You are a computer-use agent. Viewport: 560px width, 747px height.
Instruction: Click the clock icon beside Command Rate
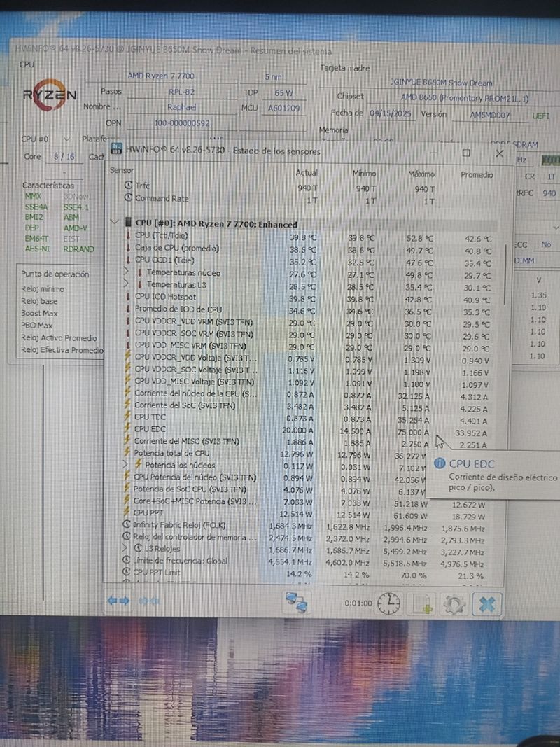(128, 197)
